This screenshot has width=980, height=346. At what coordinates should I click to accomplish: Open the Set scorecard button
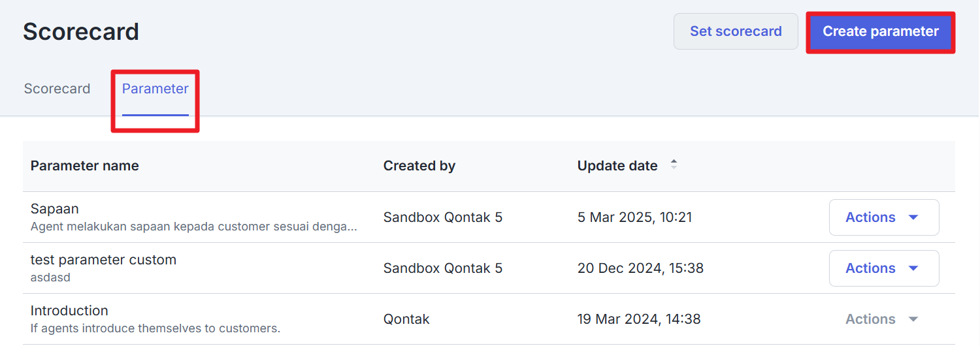point(736,31)
